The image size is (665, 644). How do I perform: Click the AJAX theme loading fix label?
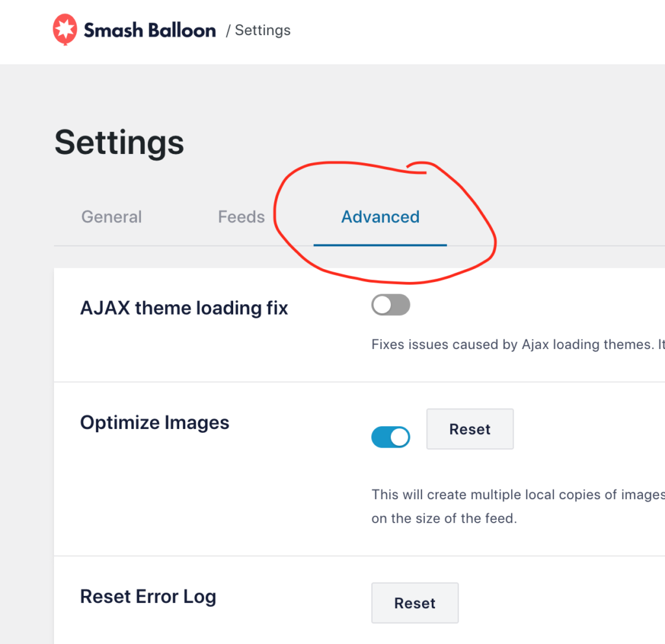(x=184, y=308)
